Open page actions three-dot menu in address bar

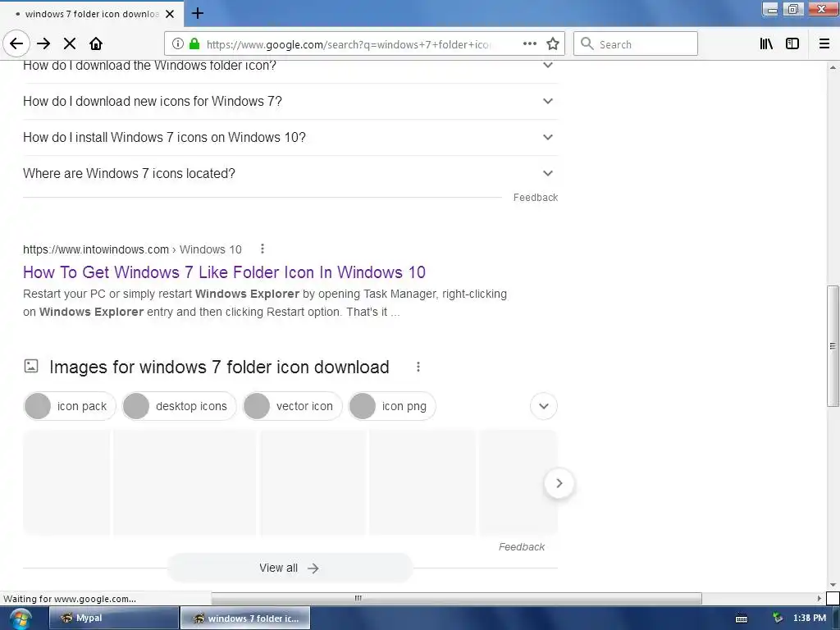tap(530, 44)
